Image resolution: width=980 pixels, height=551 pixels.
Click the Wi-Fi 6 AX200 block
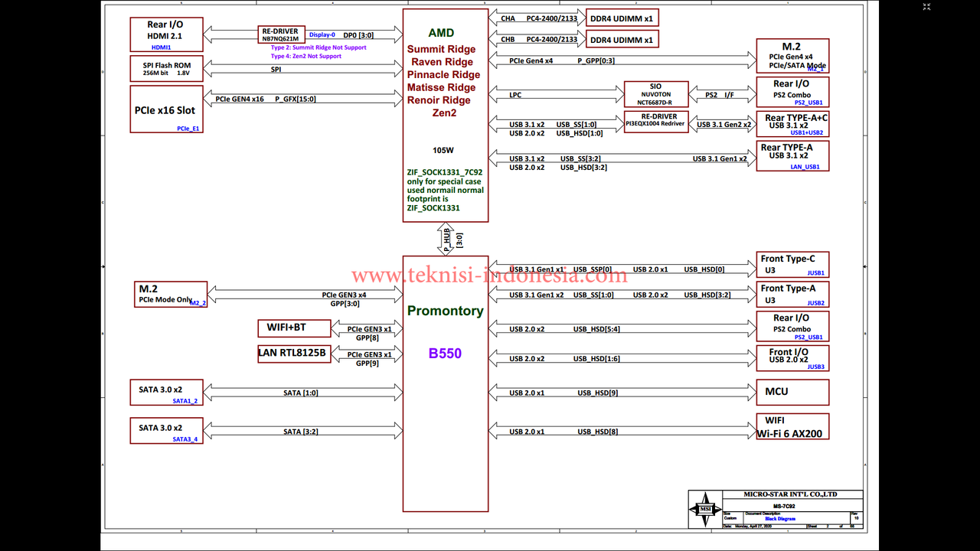[792, 426]
